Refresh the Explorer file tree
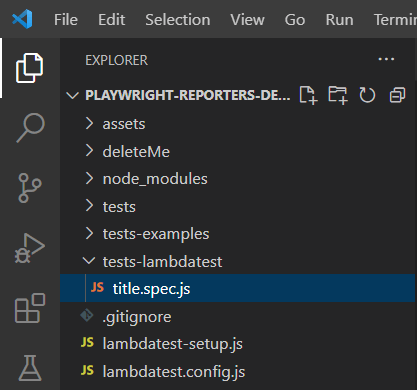Screen dimensions: 417x390 pyautogui.click(x=367, y=95)
